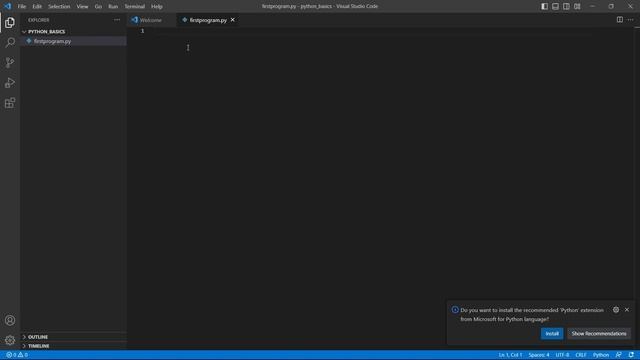Open the Go menu
The width and height of the screenshot is (640, 360).
[98, 6]
